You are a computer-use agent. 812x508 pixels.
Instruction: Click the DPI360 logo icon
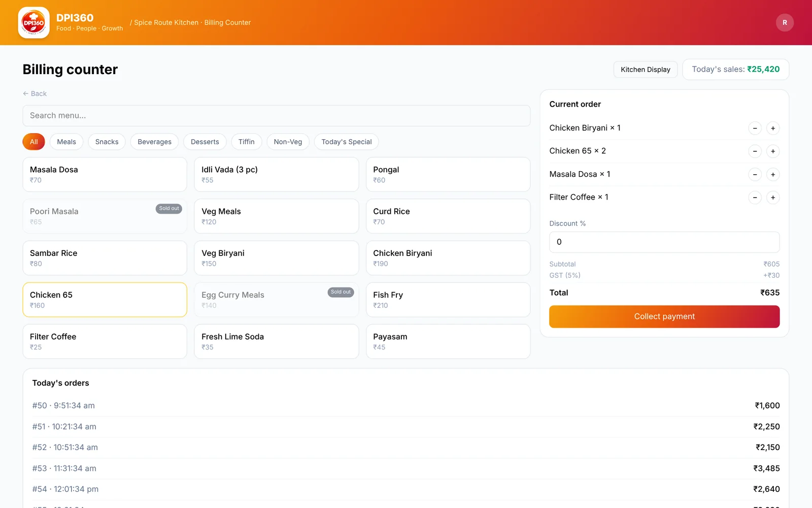33,22
